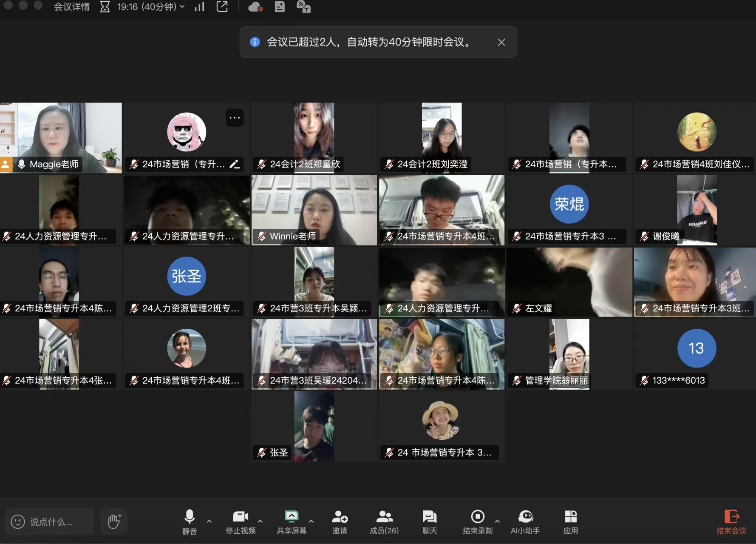Screen dimensions: 756x544
Task: Click the blue 13 avatar circle
Action: point(697,348)
